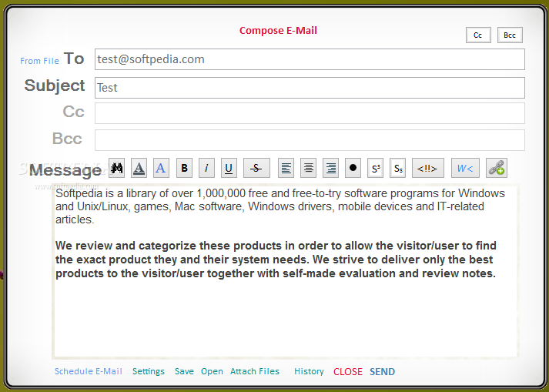Send the email
Image resolution: width=549 pixels, height=392 pixels.
(x=382, y=372)
